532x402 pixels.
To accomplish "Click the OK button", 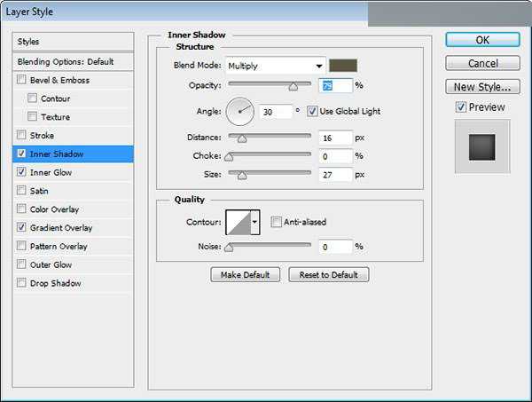I will pyautogui.click(x=481, y=40).
